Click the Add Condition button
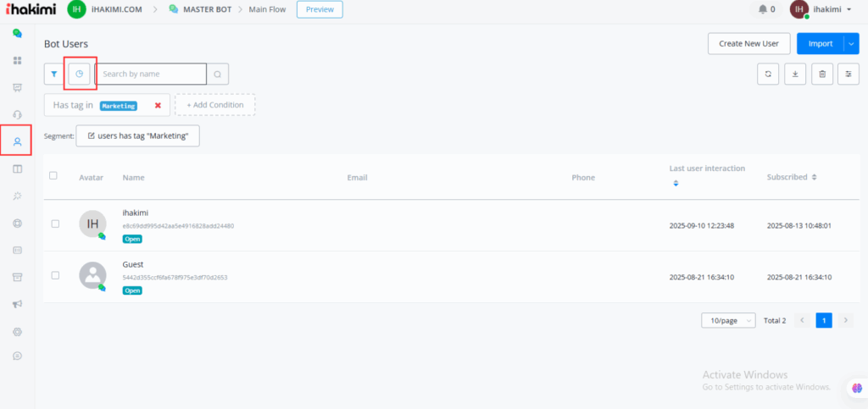The width and height of the screenshot is (868, 409). pyautogui.click(x=214, y=105)
